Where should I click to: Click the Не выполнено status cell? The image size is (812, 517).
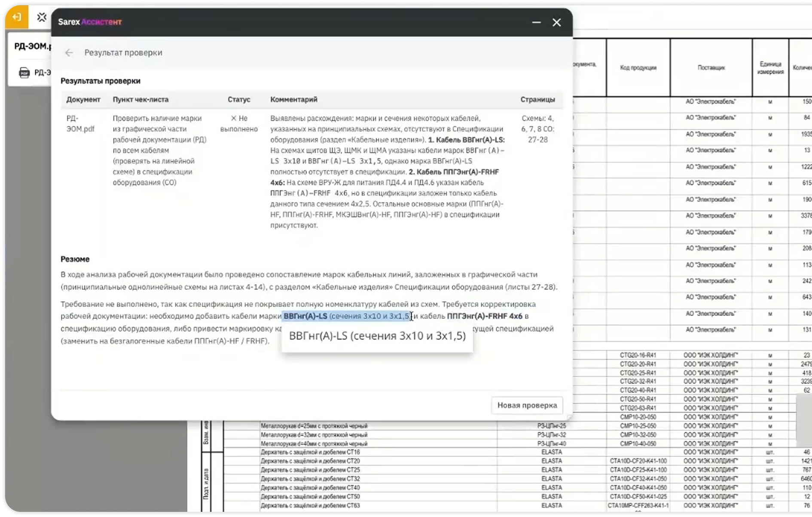[239, 123]
